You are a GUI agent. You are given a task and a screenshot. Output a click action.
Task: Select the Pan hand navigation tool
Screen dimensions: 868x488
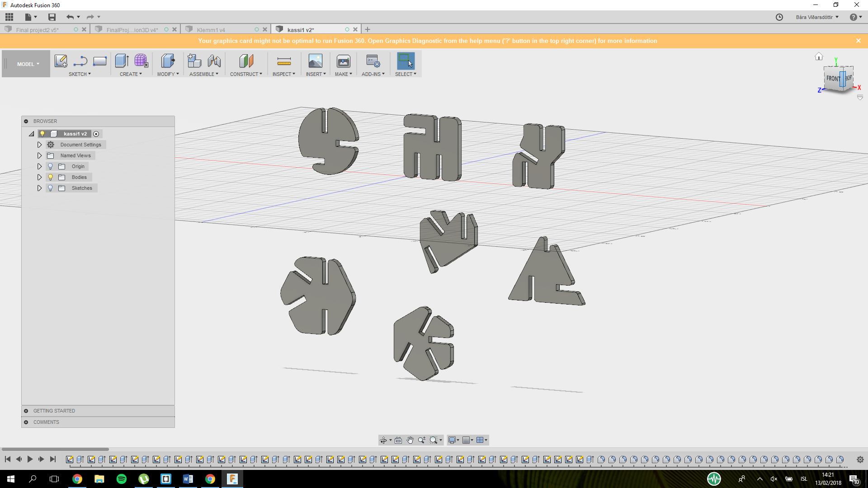(410, 440)
